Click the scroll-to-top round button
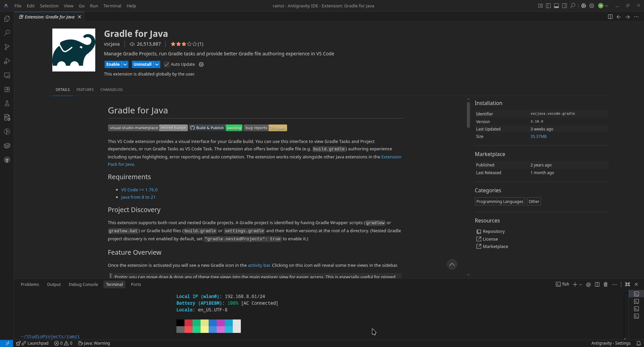 click(x=452, y=264)
